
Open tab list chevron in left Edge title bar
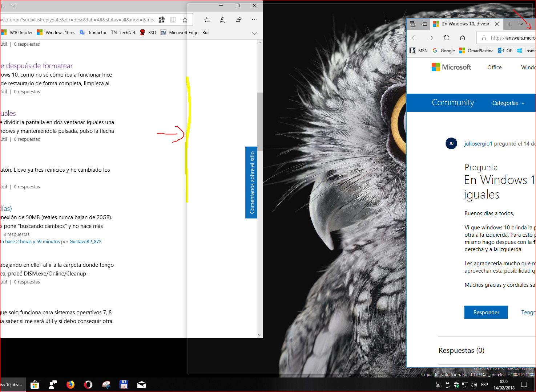13,6
